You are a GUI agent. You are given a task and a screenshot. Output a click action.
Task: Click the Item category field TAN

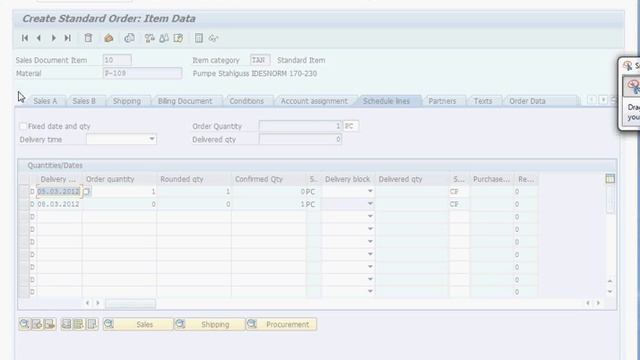(x=260, y=60)
